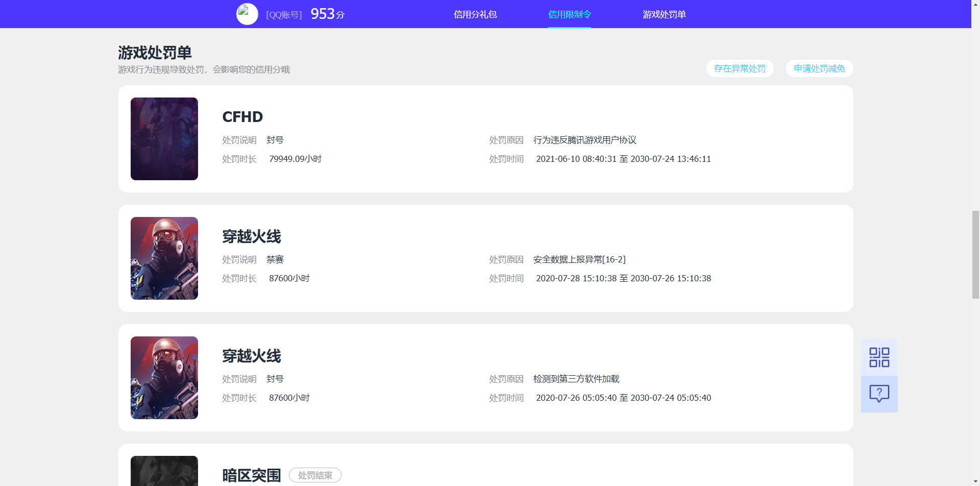Click the 穿越火线 封号 card cover image
The height and width of the screenshot is (486, 980).
(x=164, y=378)
